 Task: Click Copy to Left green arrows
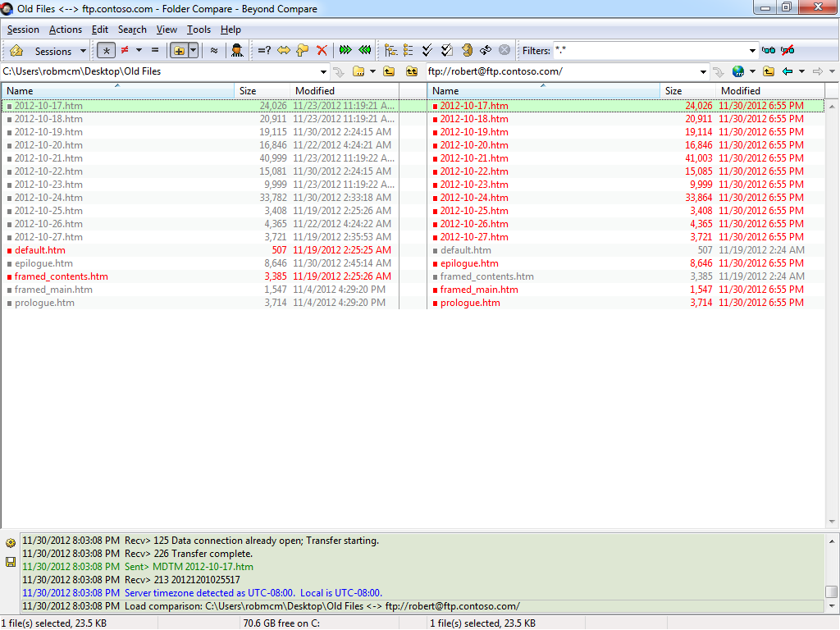364,51
